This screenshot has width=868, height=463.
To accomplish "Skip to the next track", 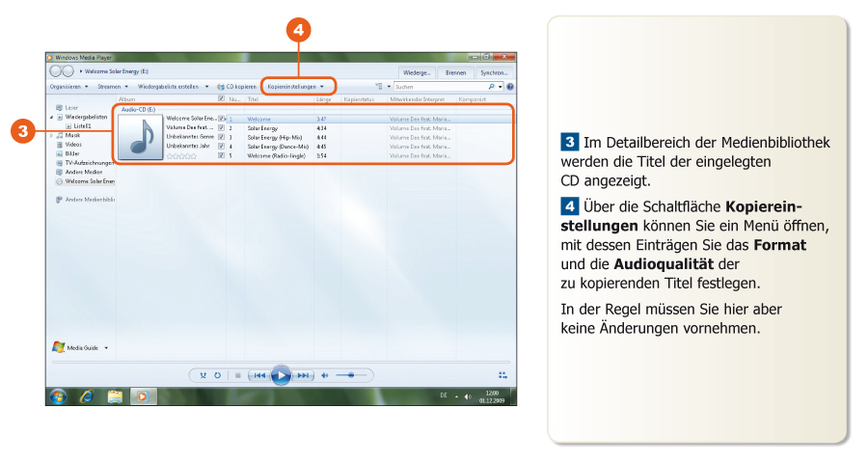I will click(x=303, y=374).
